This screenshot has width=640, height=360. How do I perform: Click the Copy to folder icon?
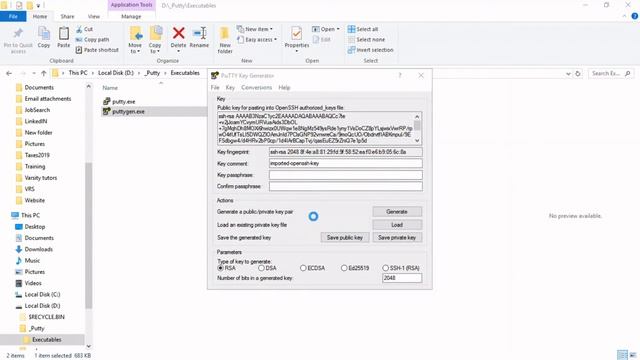156,33
